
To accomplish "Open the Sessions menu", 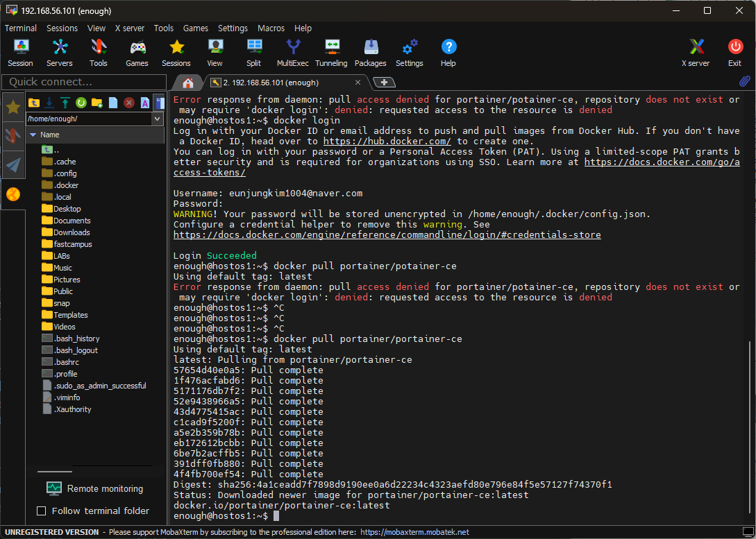I will pos(62,28).
